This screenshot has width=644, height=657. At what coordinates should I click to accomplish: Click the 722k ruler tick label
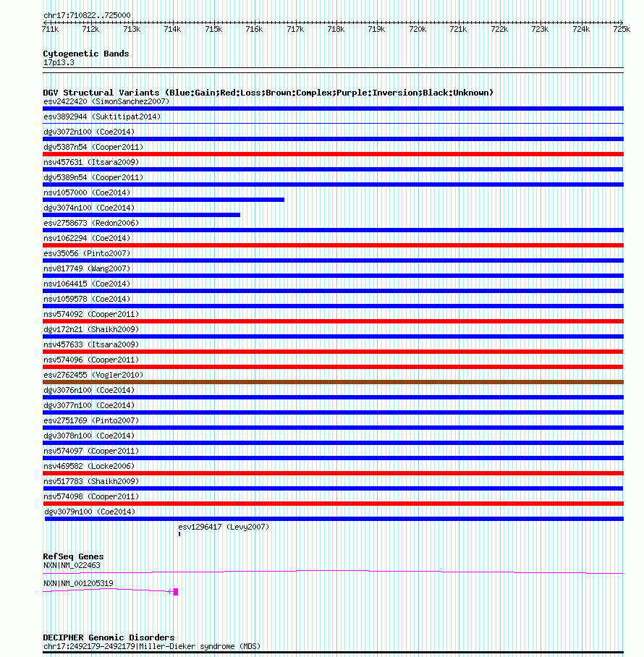click(499, 30)
